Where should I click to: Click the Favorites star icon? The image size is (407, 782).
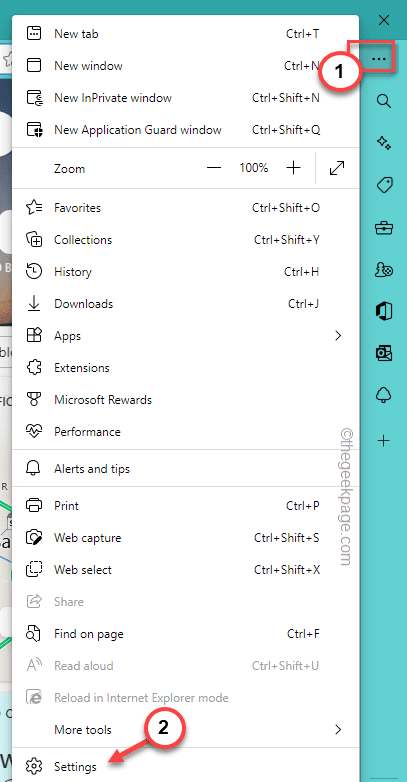(34, 207)
